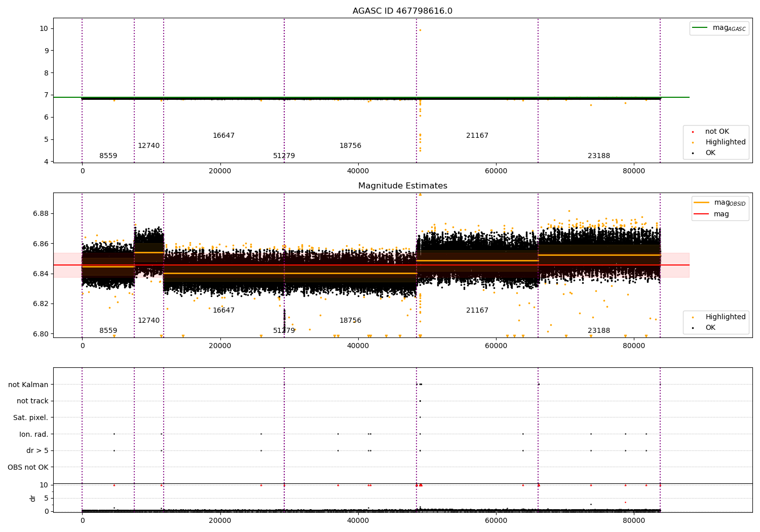Click the 'Sat. pixel.' axis label
760x532 pixels.
point(31,417)
